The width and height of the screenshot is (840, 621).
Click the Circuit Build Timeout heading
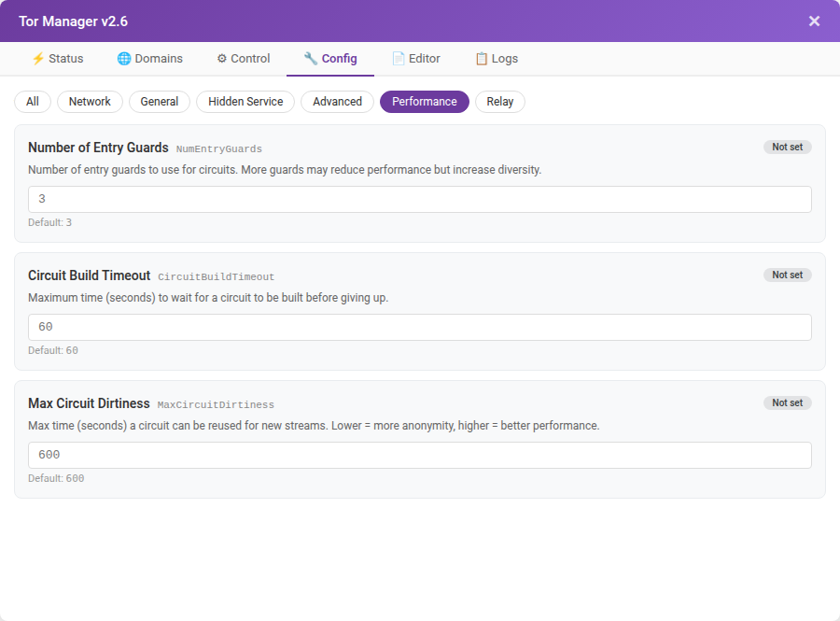tap(89, 275)
